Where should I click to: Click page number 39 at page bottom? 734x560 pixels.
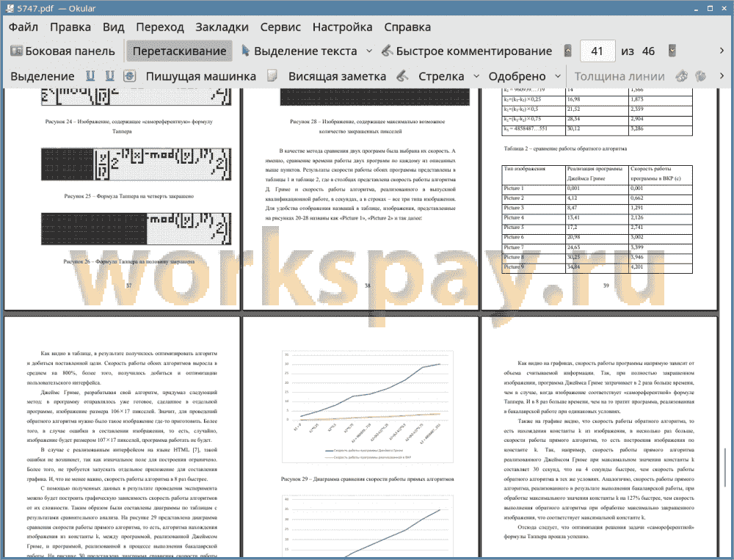pos(606,286)
